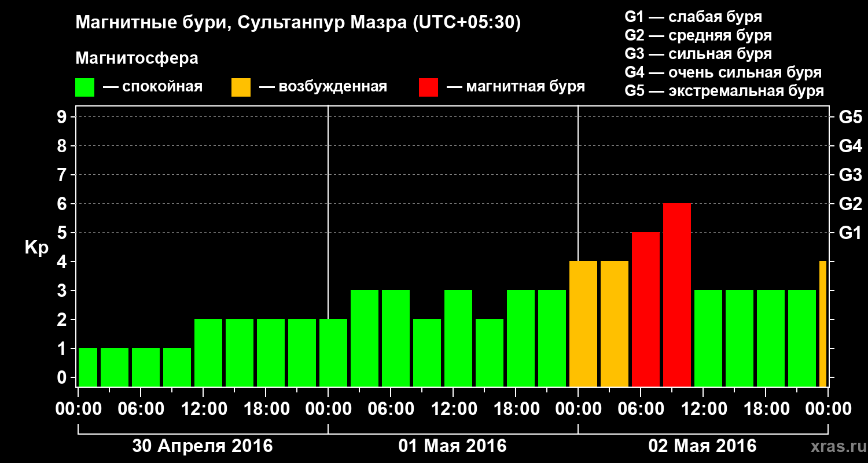
Task: Click the right-axis 'G1' level label
Action: point(850,233)
